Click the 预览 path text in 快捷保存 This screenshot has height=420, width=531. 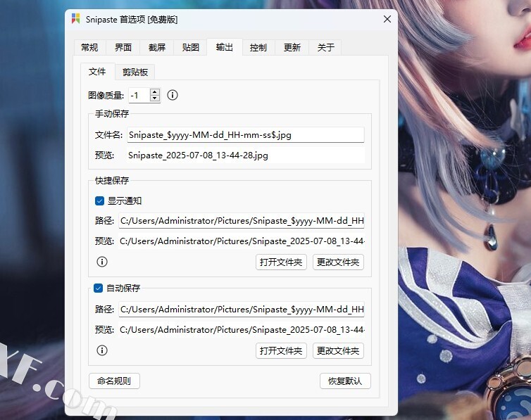point(242,241)
